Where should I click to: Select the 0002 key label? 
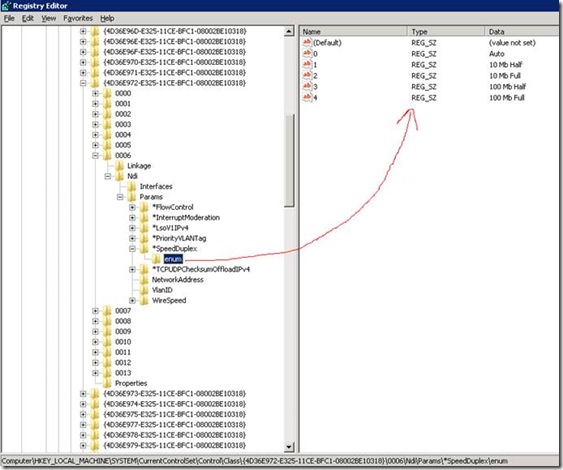(123, 114)
